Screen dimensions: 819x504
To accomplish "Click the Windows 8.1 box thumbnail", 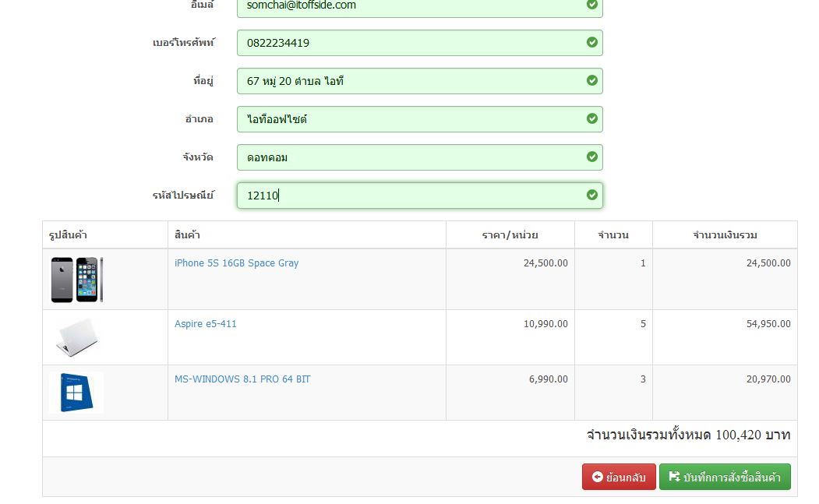I will [x=76, y=393].
